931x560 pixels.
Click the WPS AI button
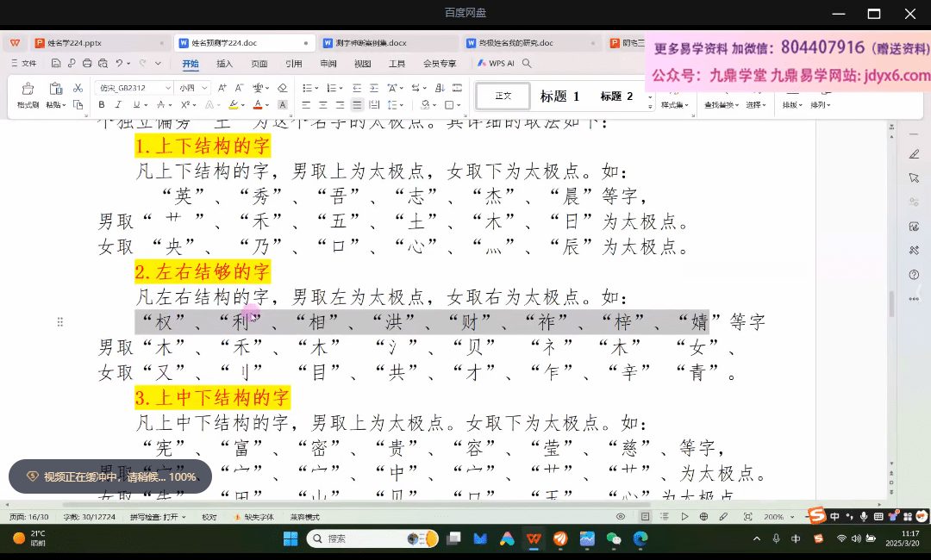pyautogui.click(x=496, y=63)
